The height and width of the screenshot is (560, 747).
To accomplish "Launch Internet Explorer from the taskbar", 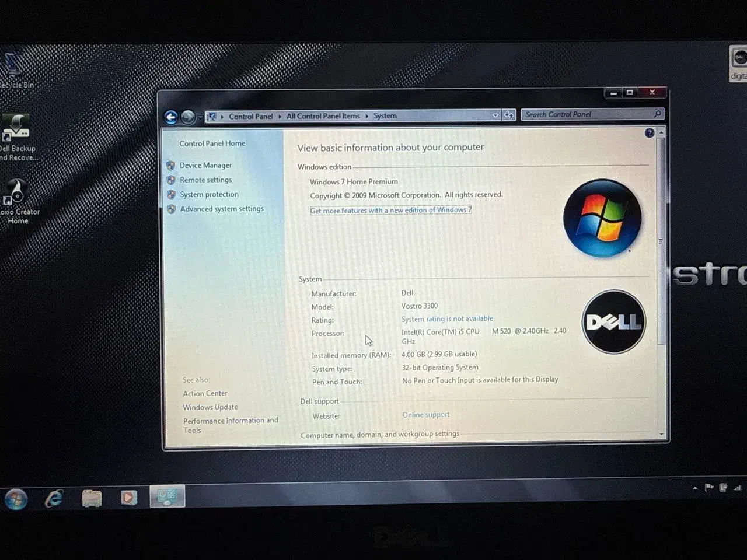I will click(54, 498).
